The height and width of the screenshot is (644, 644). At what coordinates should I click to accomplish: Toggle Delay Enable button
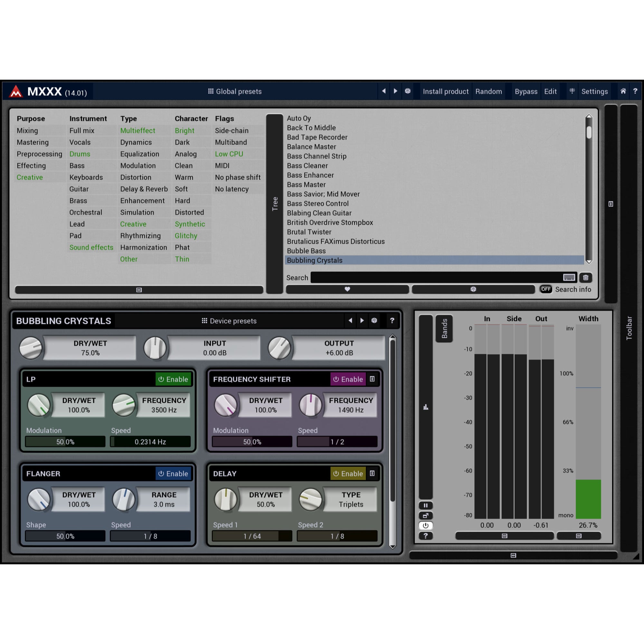click(348, 474)
